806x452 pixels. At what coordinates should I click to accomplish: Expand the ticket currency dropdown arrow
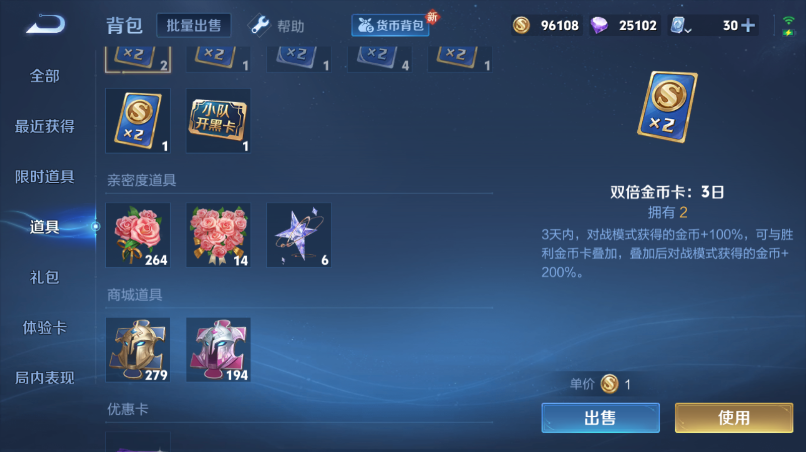pyautogui.click(x=688, y=30)
